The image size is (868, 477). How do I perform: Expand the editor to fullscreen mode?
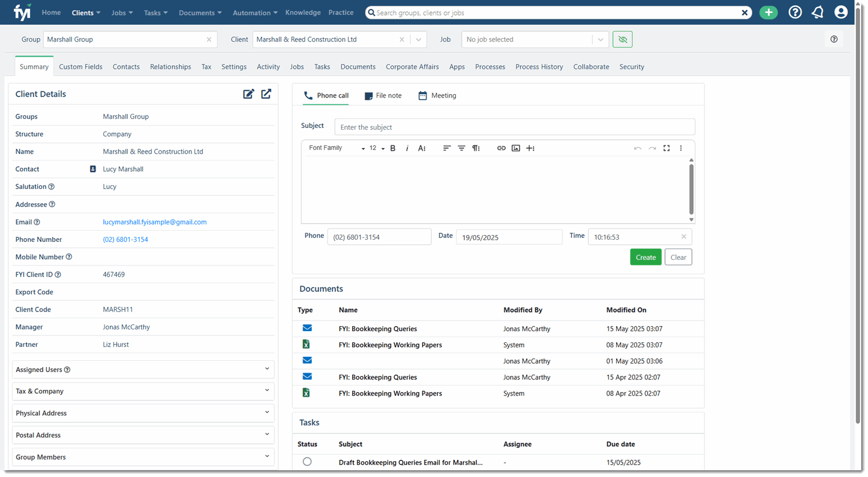click(x=666, y=148)
